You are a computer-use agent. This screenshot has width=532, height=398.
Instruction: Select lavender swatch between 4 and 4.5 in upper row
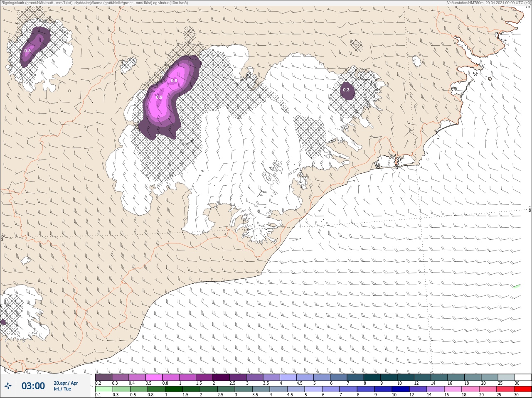coord(288,377)
